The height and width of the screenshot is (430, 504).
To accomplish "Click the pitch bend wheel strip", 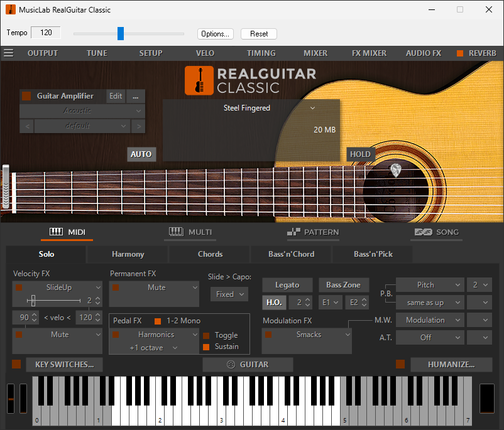I will 11,398.
